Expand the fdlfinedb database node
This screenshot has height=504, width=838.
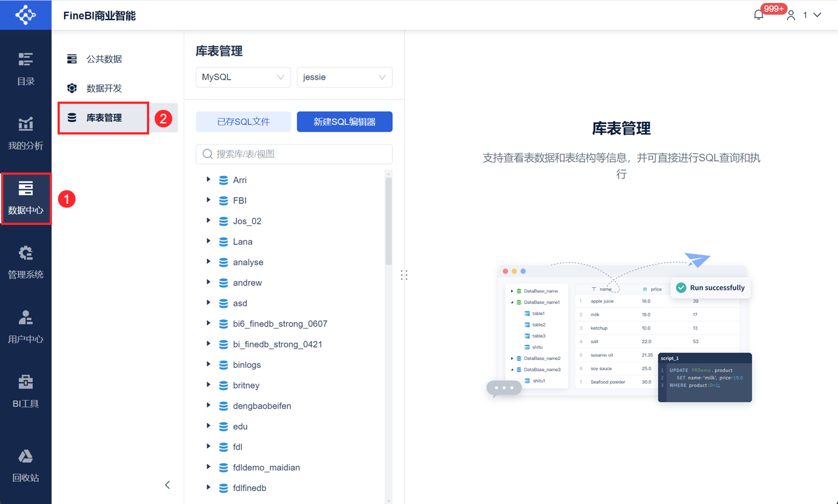pos(208,488)
